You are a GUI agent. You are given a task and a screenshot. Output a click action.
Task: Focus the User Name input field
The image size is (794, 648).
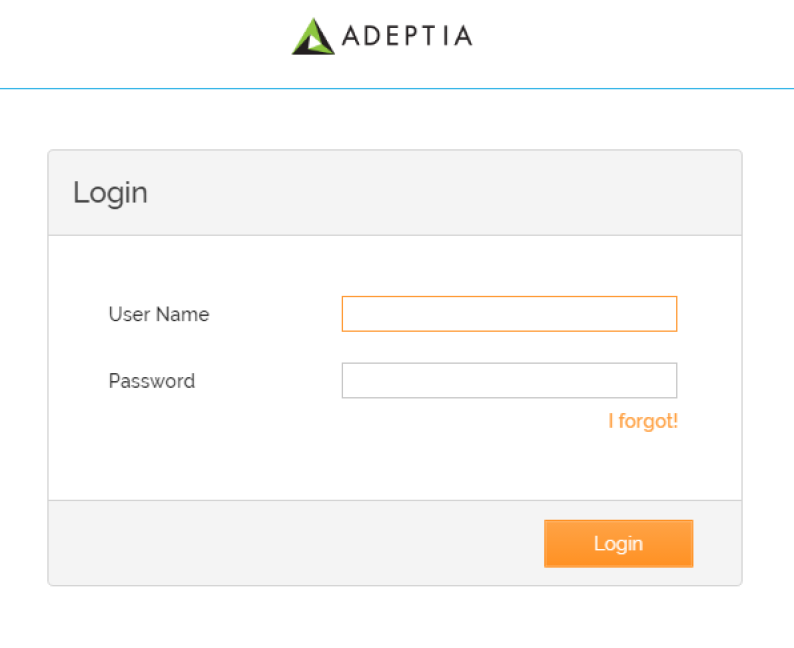pyautogui.click(x=509, y=314)
